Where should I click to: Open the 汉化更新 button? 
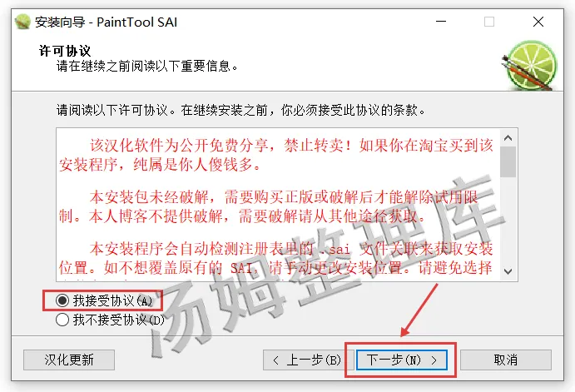click(69, 360)
